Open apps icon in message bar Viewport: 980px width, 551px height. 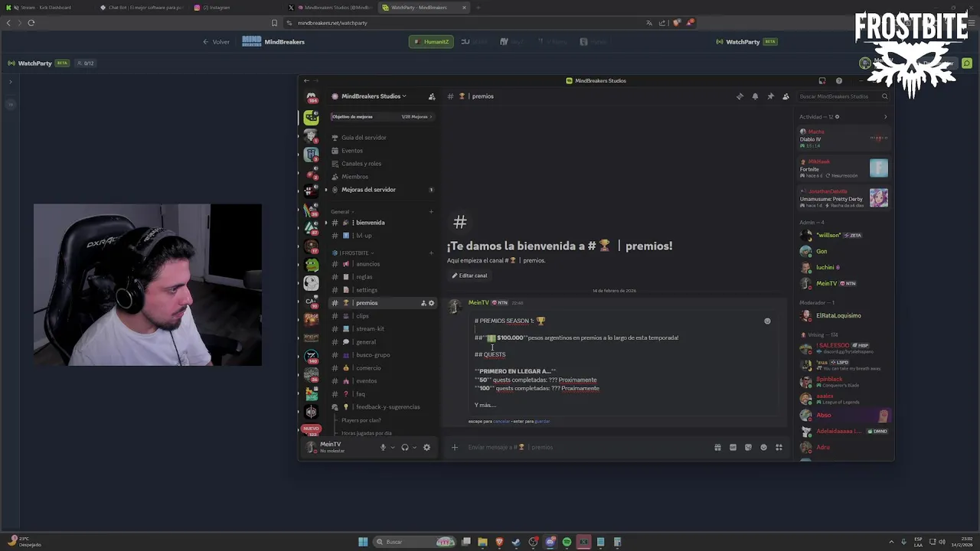779,448
